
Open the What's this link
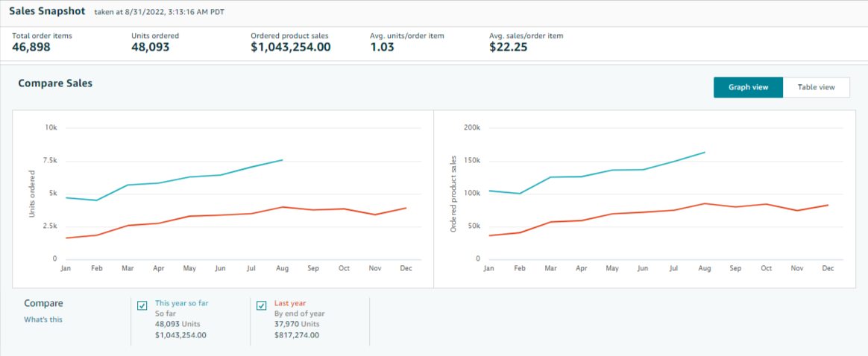tap(43, 320)
